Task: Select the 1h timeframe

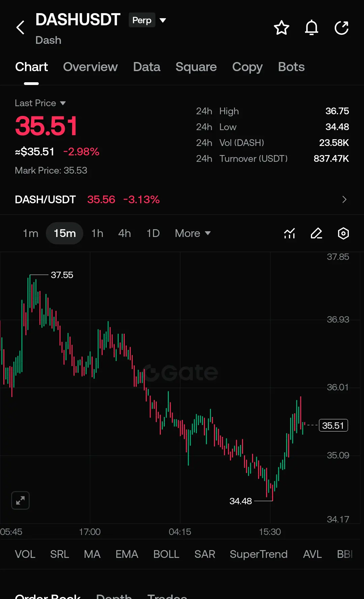Action: (97, 233)
